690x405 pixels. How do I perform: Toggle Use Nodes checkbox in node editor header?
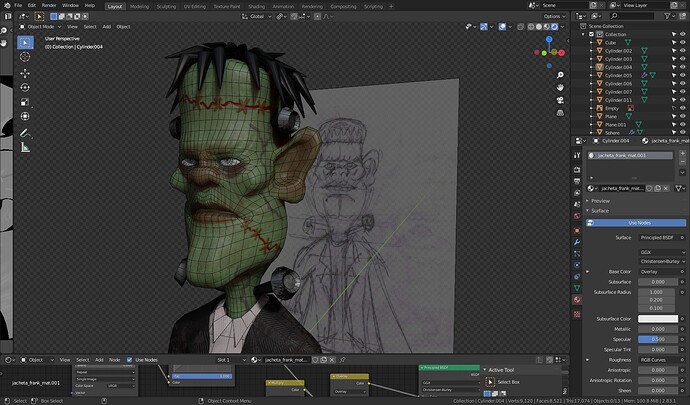[129, 360]
